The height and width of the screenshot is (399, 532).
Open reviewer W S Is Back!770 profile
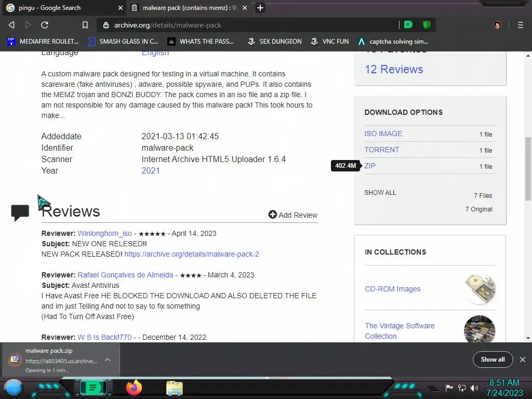point(104,337)
